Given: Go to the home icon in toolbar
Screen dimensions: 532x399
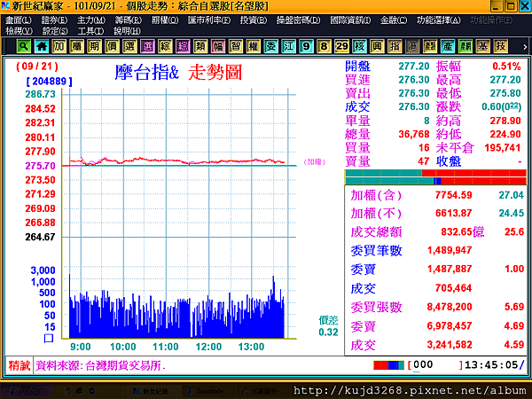Looking at the screenshot, I should 42,46.
